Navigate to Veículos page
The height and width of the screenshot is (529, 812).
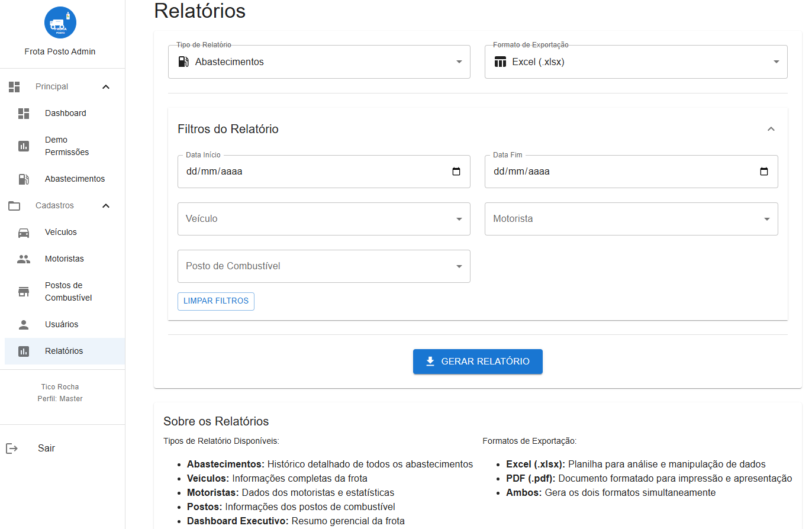tap(65, 233)
